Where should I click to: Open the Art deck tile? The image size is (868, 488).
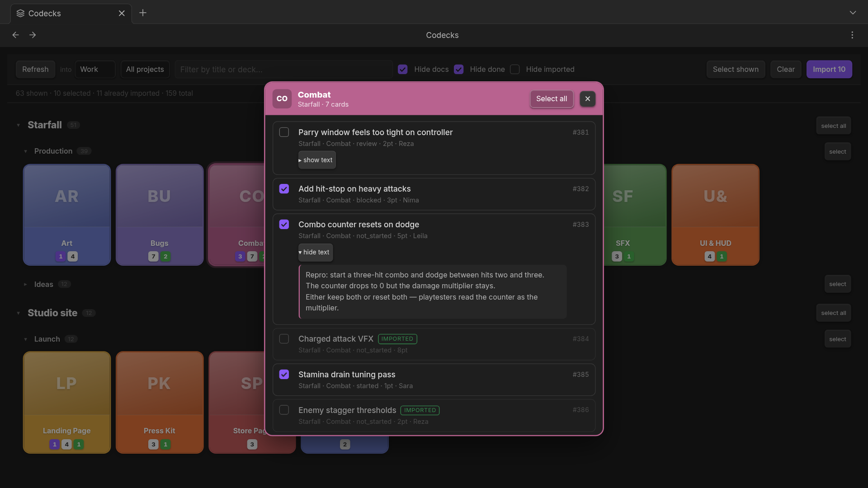click(67, 215)
